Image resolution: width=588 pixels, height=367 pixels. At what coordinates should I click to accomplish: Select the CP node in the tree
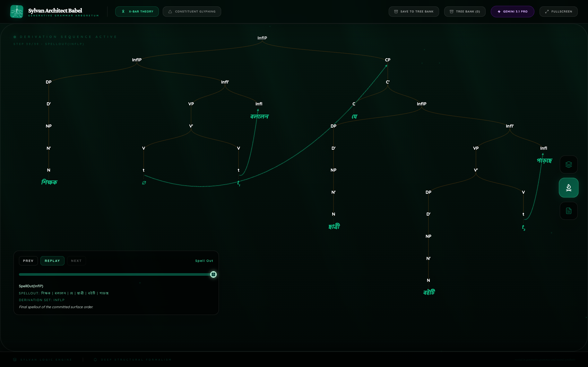tap(388, 60)
